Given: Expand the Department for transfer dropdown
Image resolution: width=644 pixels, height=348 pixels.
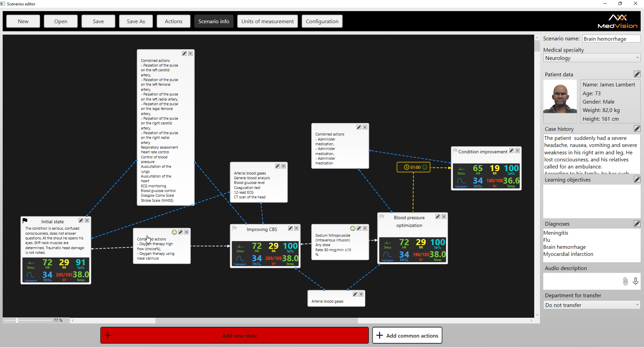Looking at the screenshot, I should 592,305.
